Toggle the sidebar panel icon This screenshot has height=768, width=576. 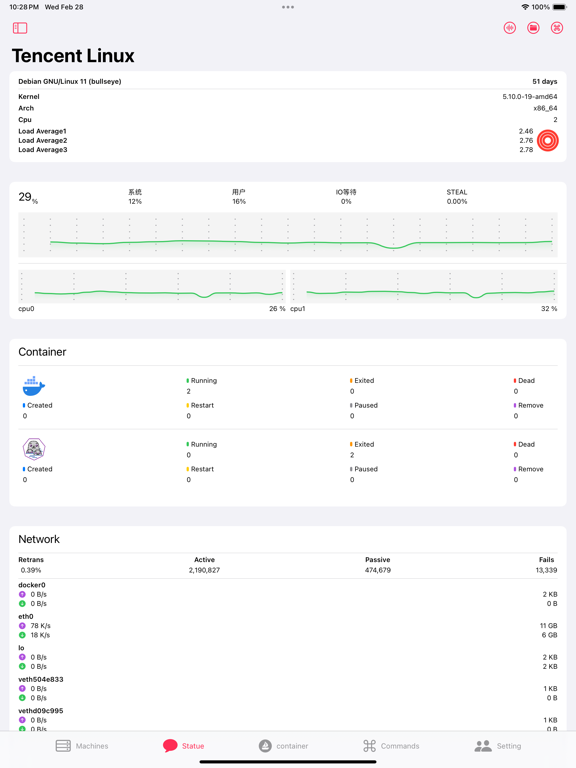pyautogui.click(x=20, y=28)
